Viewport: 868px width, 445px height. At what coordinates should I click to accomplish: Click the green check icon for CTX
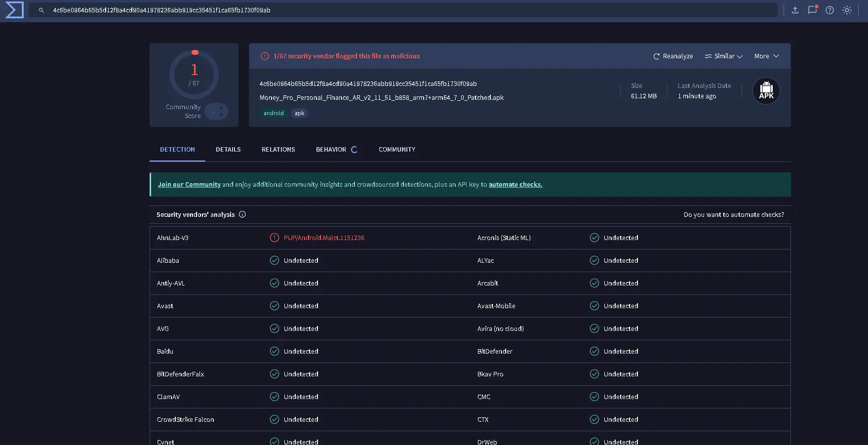pyautogui.click(x=594, y=419)
